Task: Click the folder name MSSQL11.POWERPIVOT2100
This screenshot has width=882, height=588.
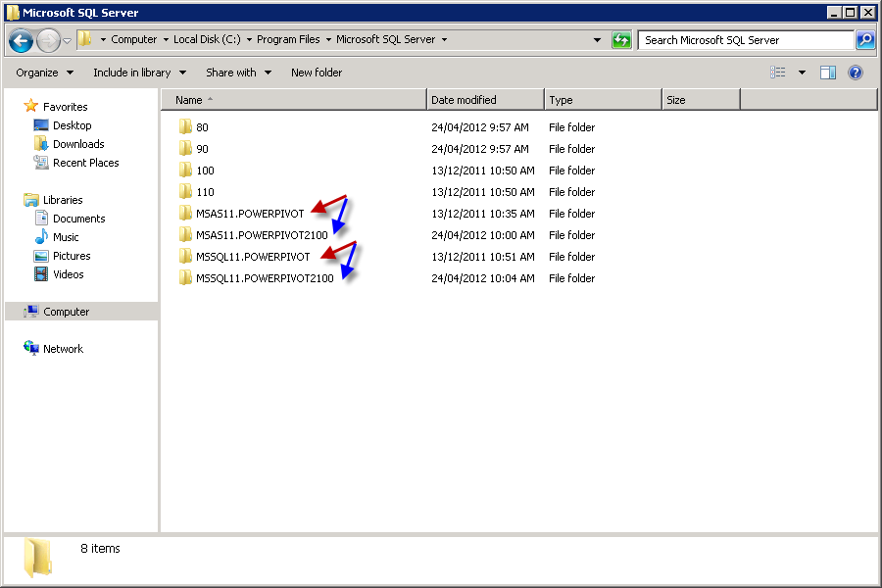Action: pos(265,278)
